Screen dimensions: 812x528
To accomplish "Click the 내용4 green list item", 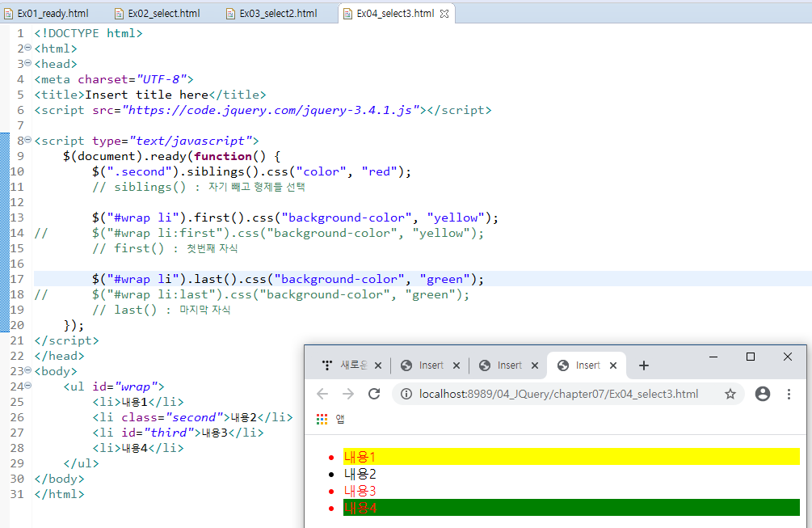I will click(571, 508).
